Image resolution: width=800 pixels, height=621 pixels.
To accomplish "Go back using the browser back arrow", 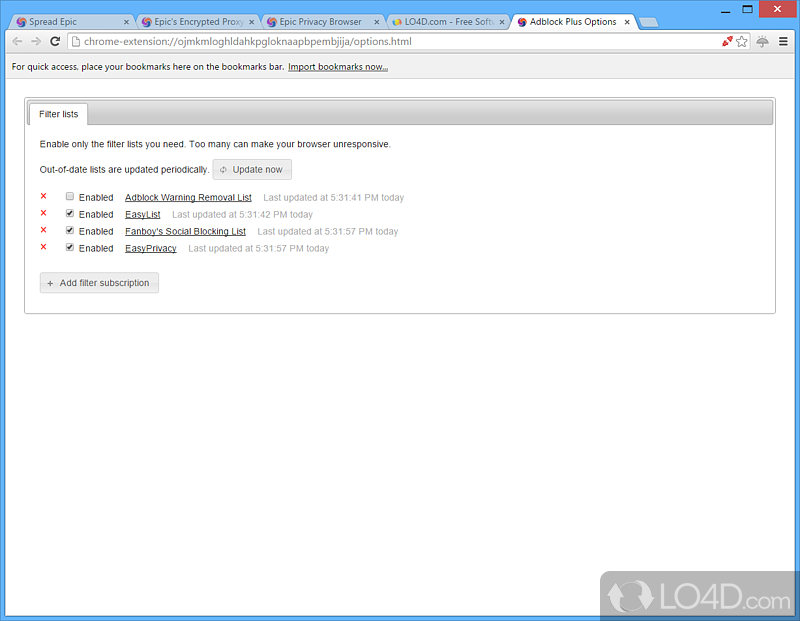I will click(x=17, y=42).
